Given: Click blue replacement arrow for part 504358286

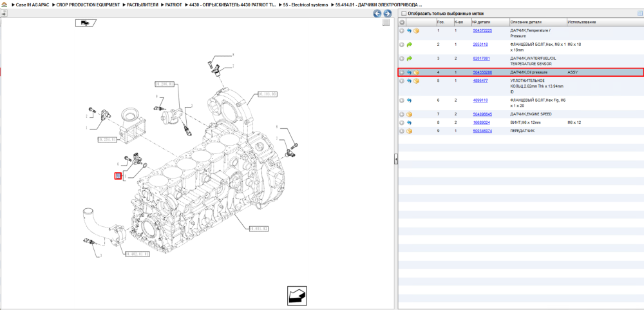Looking at the screenshot, I should pos(409,72).
